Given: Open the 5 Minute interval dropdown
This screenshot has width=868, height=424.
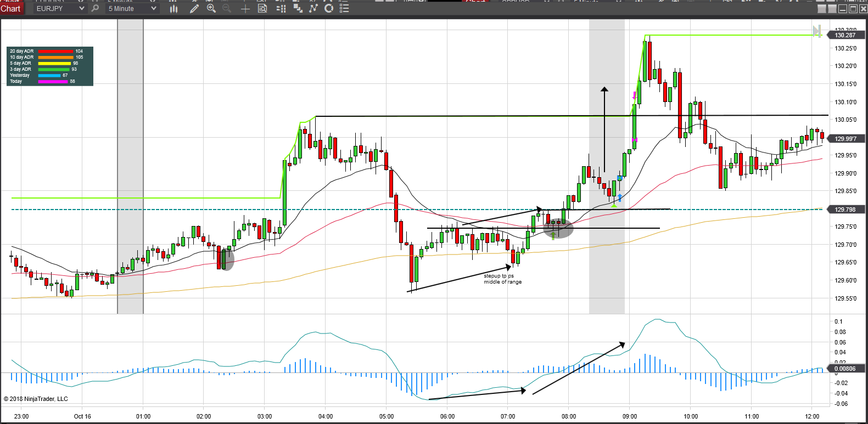Looking at the screenshot, I should click(132, 8).
